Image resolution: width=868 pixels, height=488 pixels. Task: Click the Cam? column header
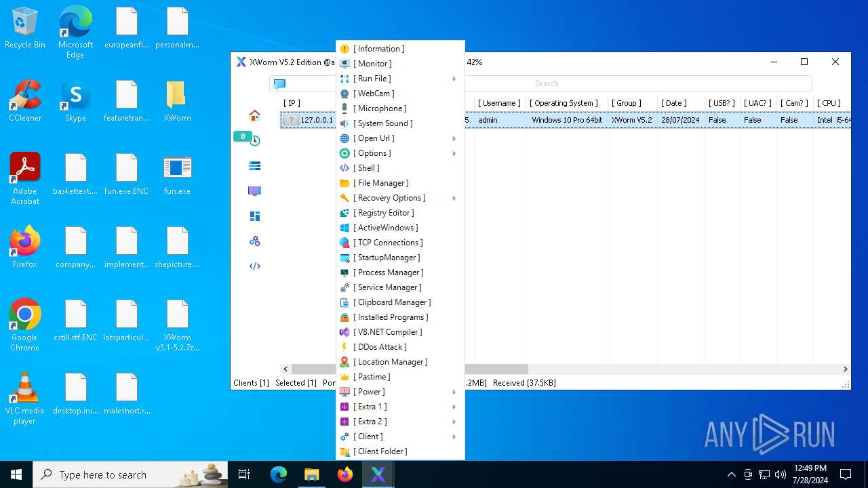[794, 103]
